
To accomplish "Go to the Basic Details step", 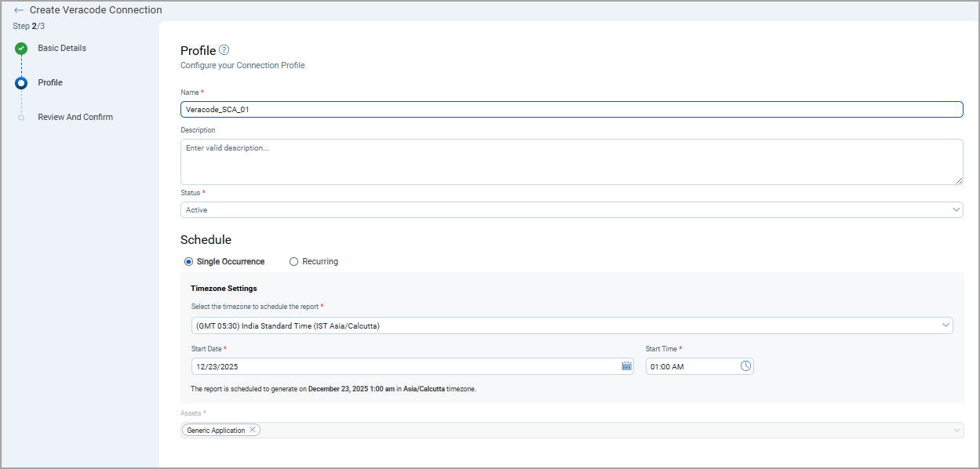I will tap(62, 49).
